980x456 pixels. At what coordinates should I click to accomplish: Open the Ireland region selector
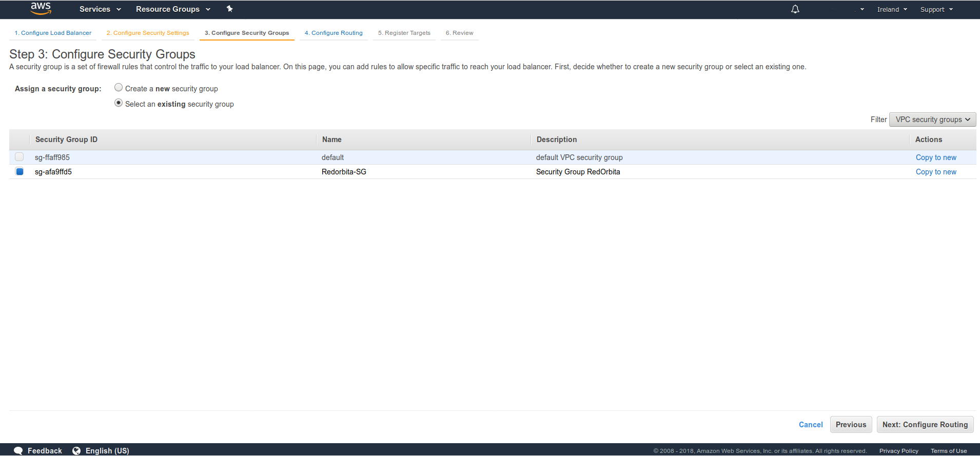click(x=892, y=9)
